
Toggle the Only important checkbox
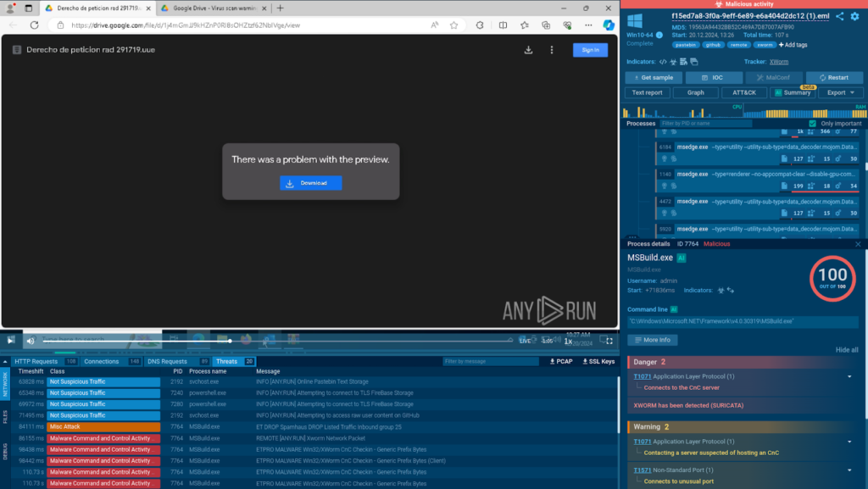(x=813, y=124)
